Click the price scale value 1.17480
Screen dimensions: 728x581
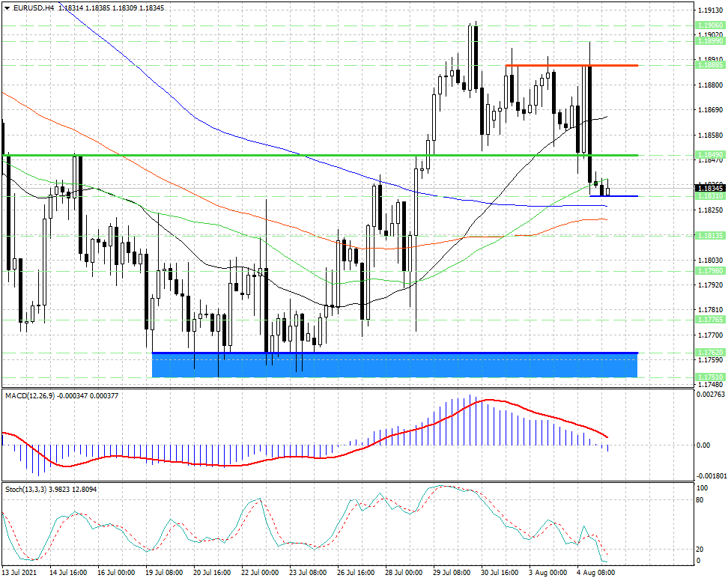710,385
